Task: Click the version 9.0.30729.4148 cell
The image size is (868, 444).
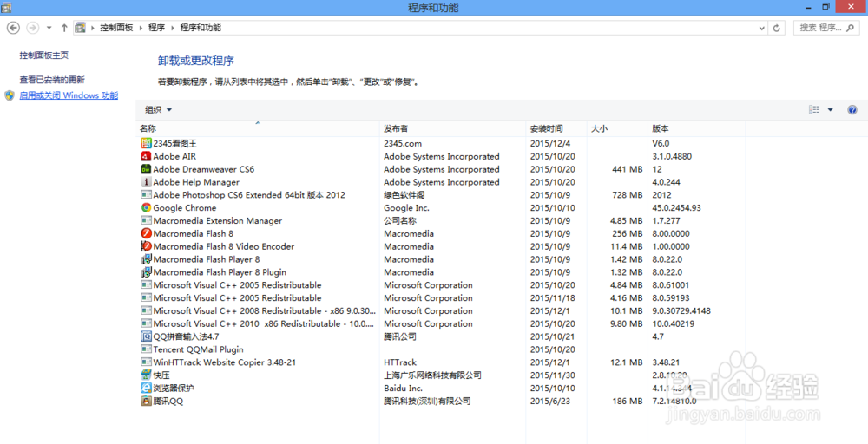Action: 681,310
